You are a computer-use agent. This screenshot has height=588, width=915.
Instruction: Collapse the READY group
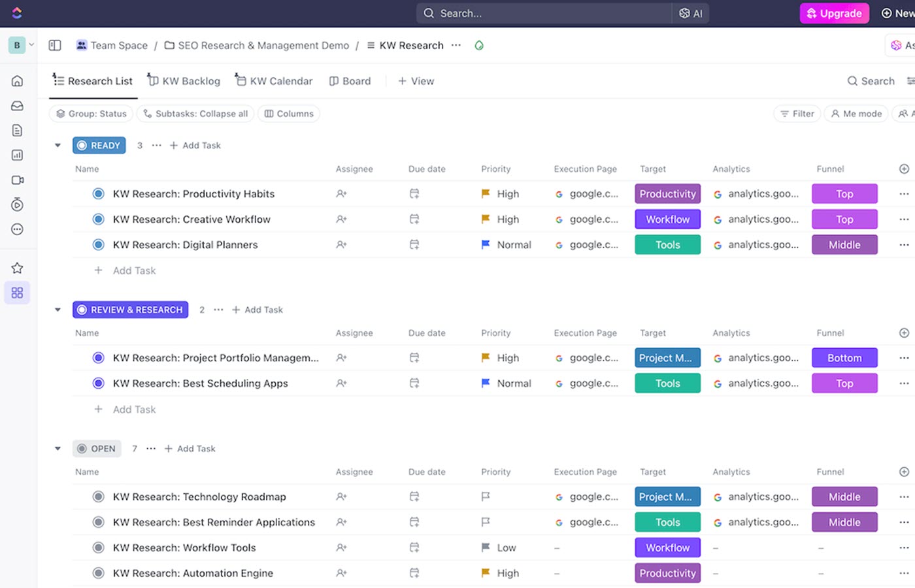(58, 146)
